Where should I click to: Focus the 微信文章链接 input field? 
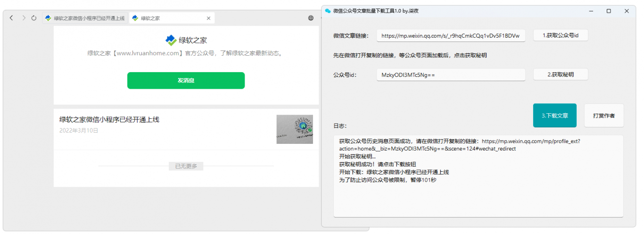click(x=450, y=35)
